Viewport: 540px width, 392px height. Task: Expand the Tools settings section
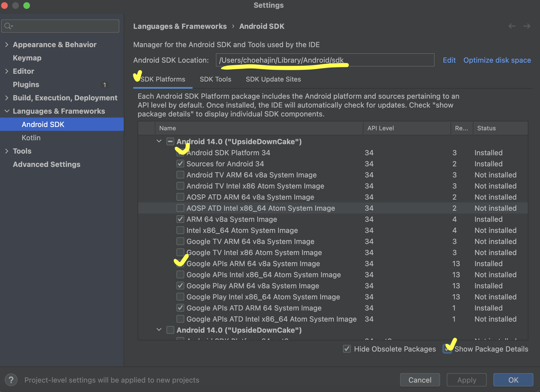[x=7, y=151]
